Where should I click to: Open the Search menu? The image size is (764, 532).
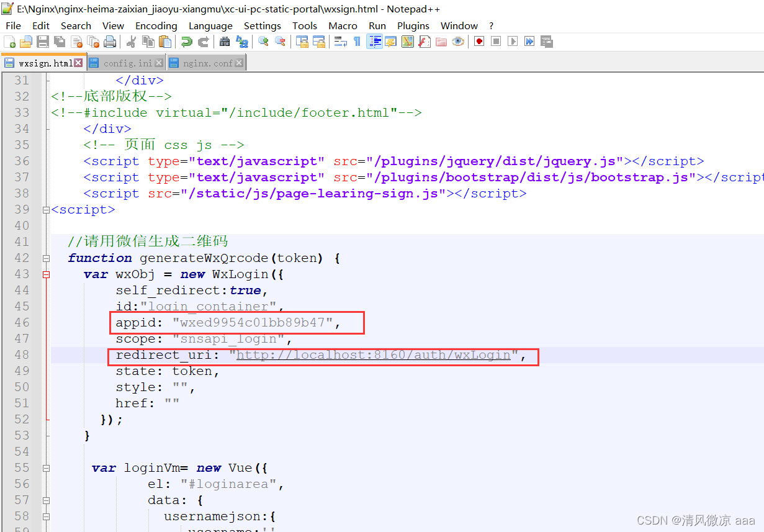pos(76,25)
